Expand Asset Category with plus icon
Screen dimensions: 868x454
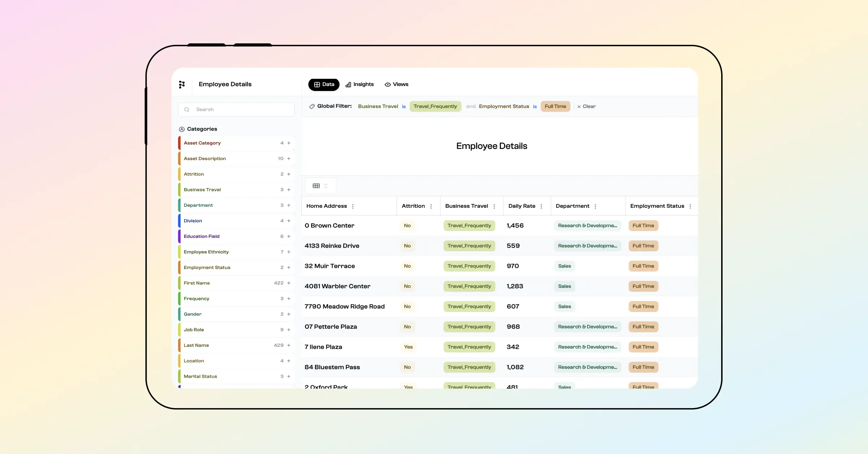tap(289, 143)
